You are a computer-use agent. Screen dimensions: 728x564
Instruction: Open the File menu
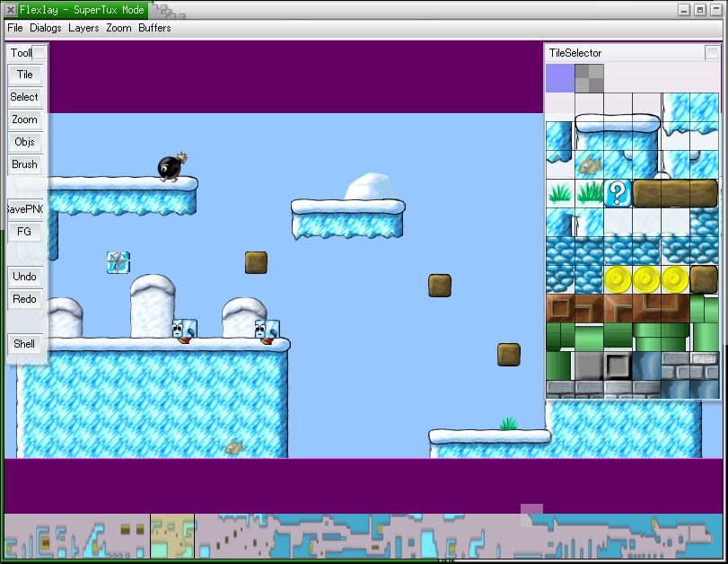(15, 28)
